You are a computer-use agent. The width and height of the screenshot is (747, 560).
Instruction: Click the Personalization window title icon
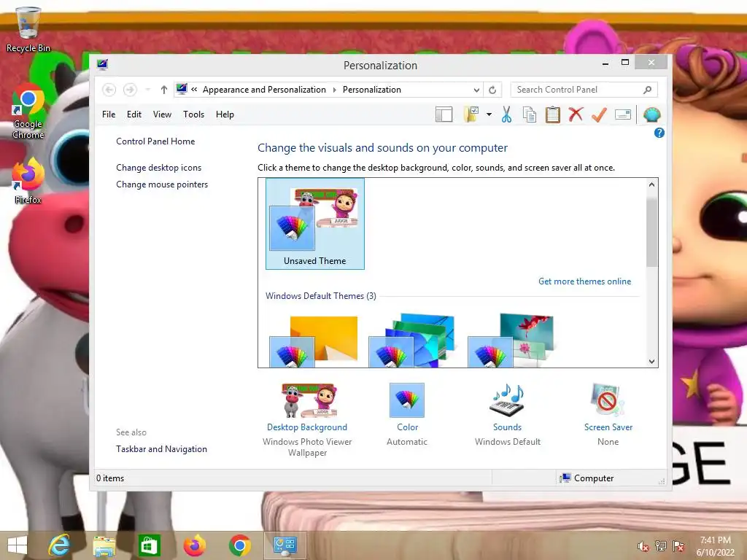pos(102,64)
